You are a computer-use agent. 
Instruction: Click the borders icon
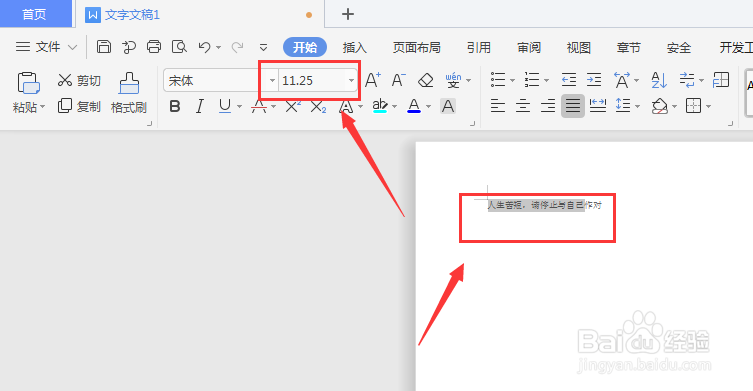click(x=693, y=106)
